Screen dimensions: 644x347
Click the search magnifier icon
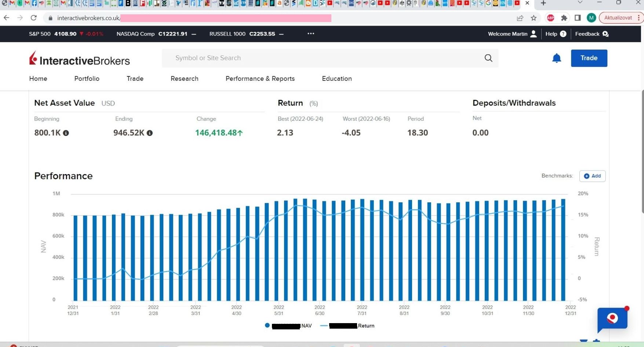click(x=488, y=58)
